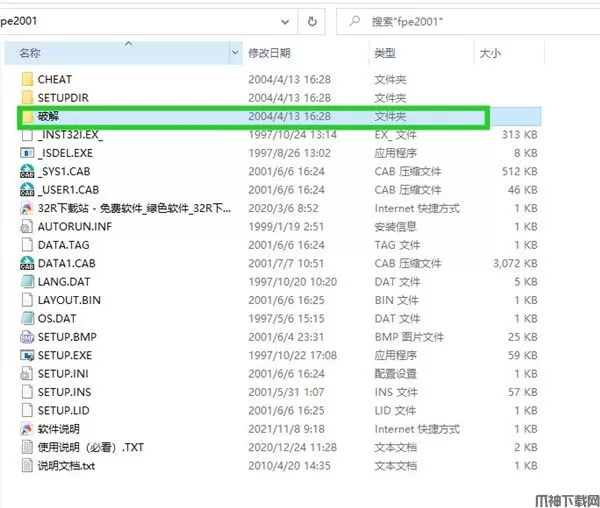The height and width of the screenshot is (508, 600).
Task: Select the file name LAYOUT.BIN
Action: coord(69,300)
